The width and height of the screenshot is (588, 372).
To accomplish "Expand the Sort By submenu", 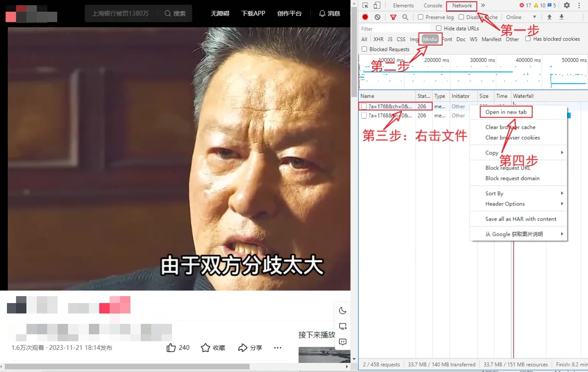I will [494, 193].
